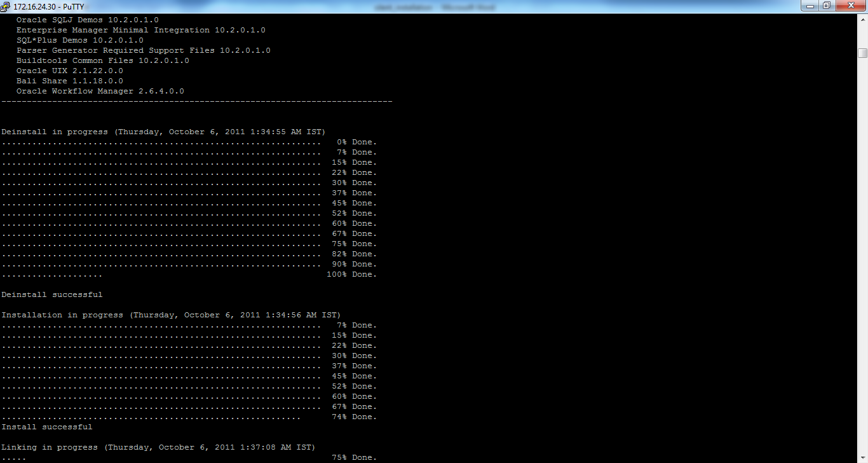Click 75% Done under Linking in progress
The width and height of the screenshot is (868, 463).
point(354,457)
